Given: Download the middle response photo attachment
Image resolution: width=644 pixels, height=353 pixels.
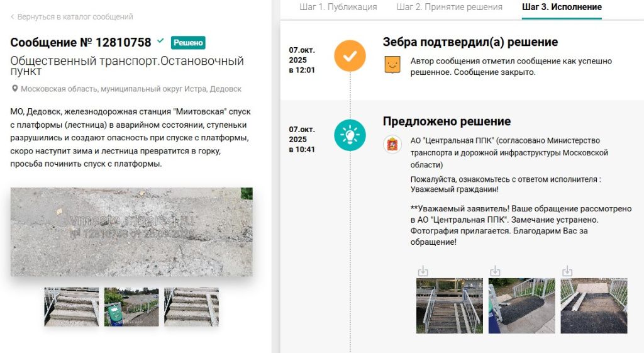Looking at the screenshot, I should (x=495, y=271).
